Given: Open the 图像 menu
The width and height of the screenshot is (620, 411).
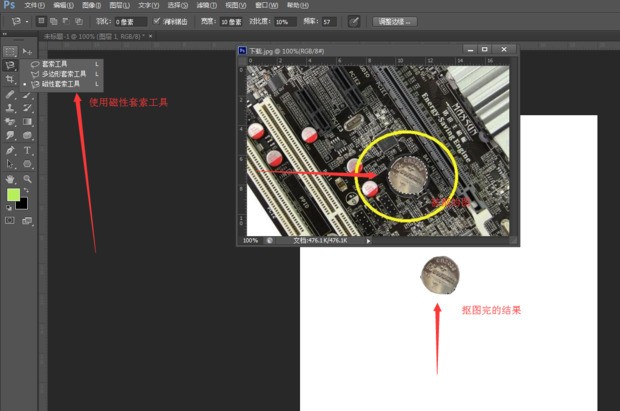Looking at the screenshot, I should tap(91, 6).
